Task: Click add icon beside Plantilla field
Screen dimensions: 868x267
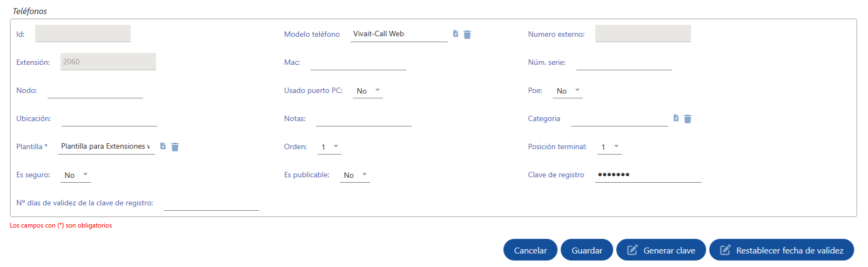Action: 163,146
